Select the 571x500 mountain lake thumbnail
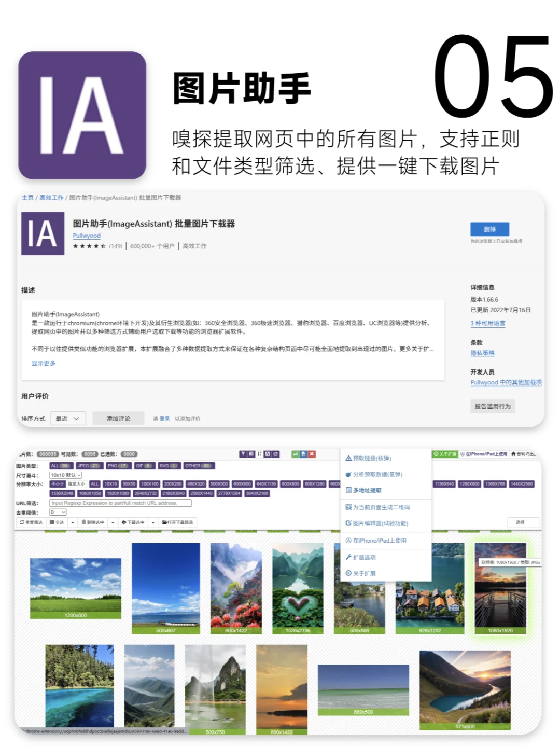Viewport: 560px width, 747px height. (x=465, y=690)
